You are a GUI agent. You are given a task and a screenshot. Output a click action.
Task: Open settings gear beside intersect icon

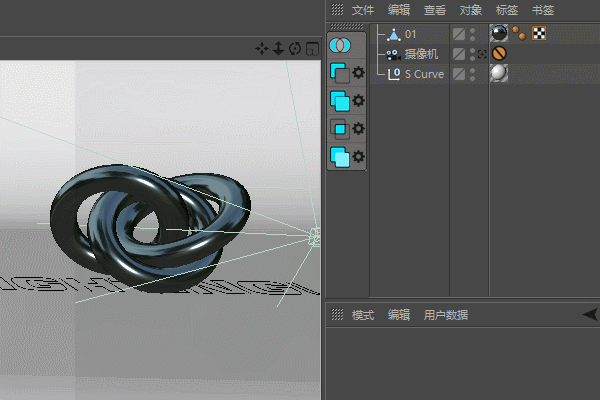(x=359, y=128)
